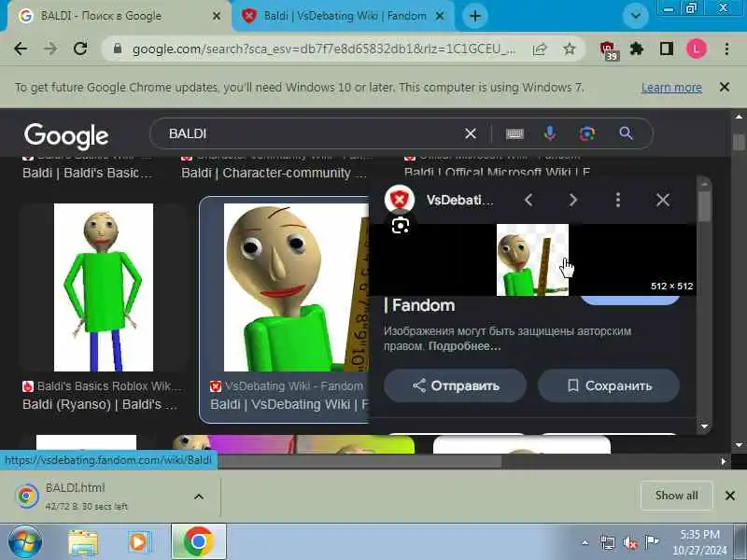Open Windows Explorer from the taskbar

[83, 542]
